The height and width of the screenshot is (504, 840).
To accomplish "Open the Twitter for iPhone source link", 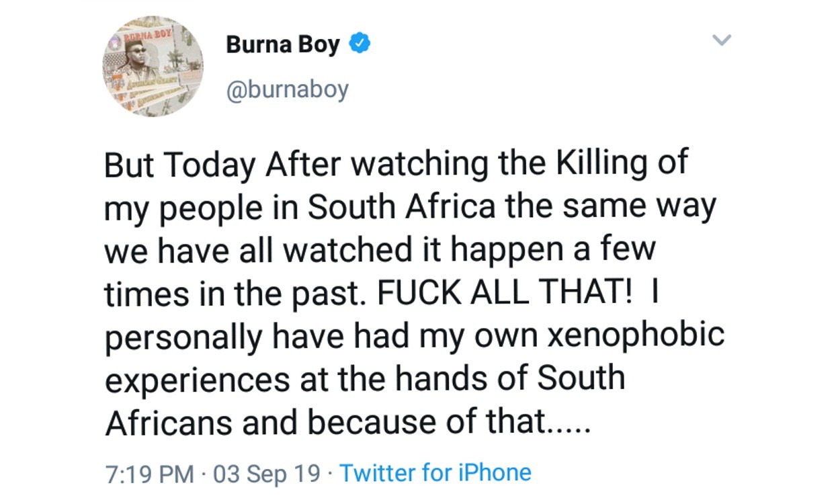I will (x=435, y=472).
